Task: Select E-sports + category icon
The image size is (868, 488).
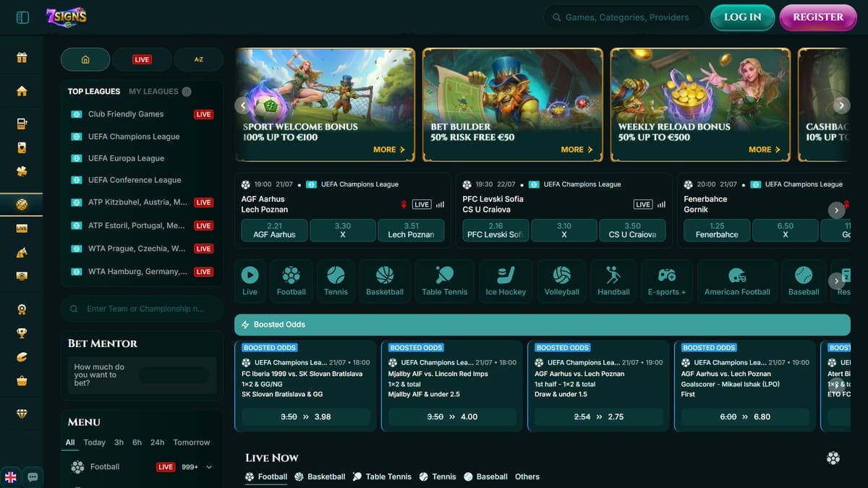Action: click(666, 281)
